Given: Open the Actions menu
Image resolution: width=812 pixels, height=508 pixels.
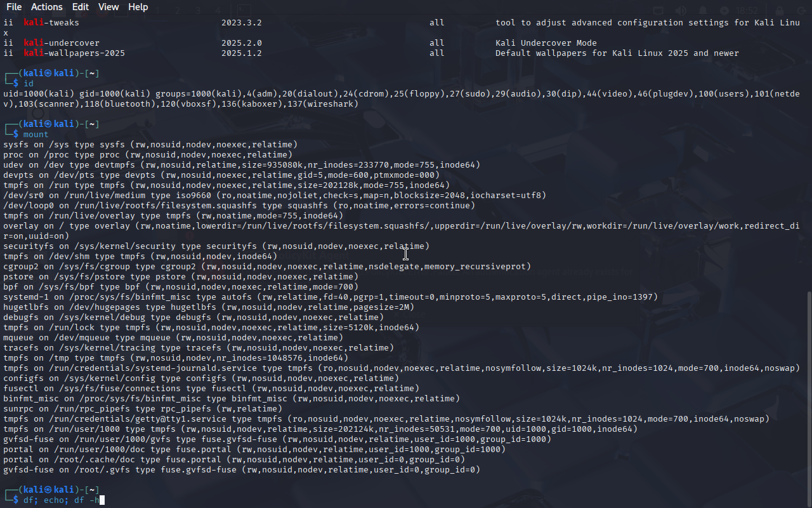Looking at the screenshot, I should (x=46, y=7).
